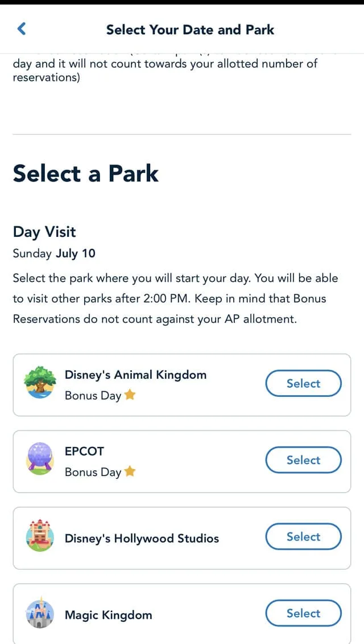Click Animal Kingdom's Bonus Day star
The width and height of the screenshot is (364, 644).
[130, 395]
